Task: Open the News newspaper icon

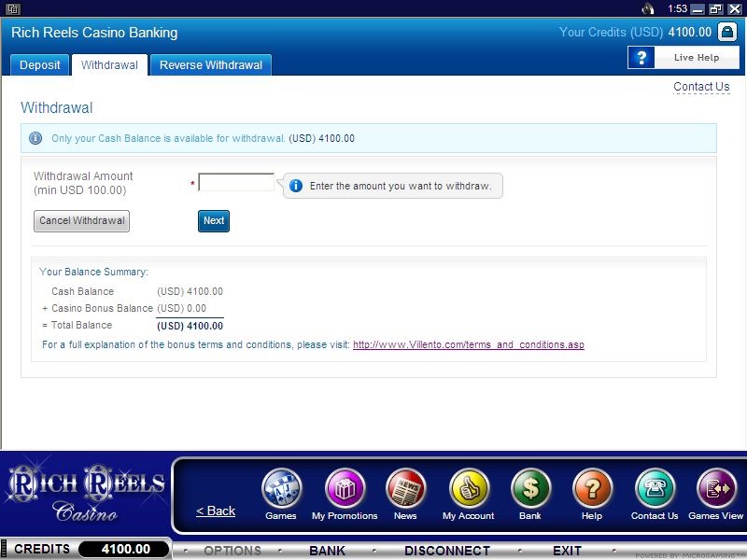Action: (406, 488)
